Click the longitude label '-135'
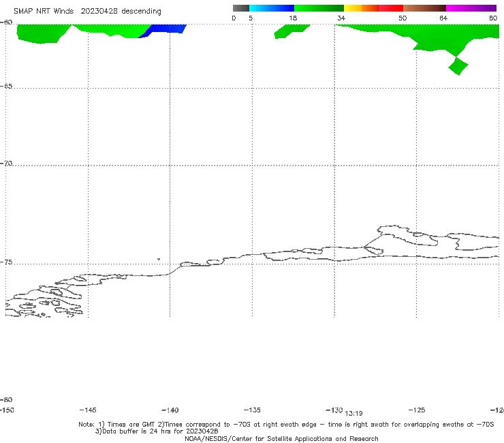 click(252, 410)
